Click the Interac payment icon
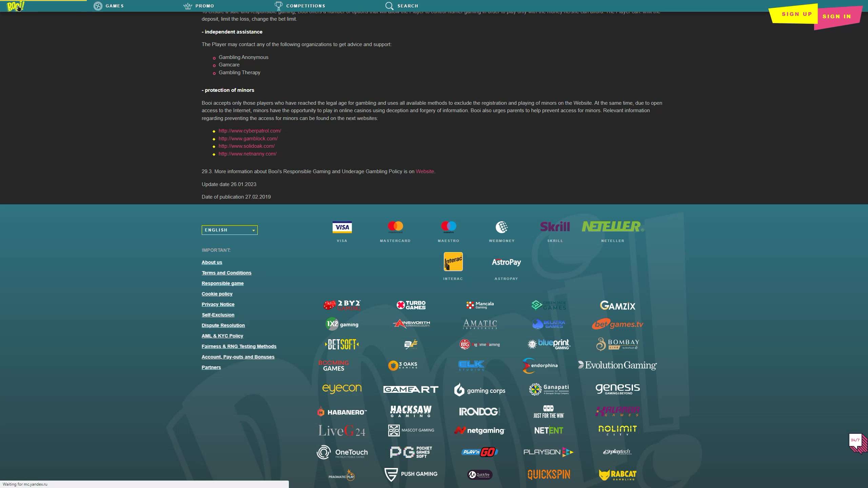Image resolution: width=868 pixels, height=488 pixels. (x=453, y=262)
